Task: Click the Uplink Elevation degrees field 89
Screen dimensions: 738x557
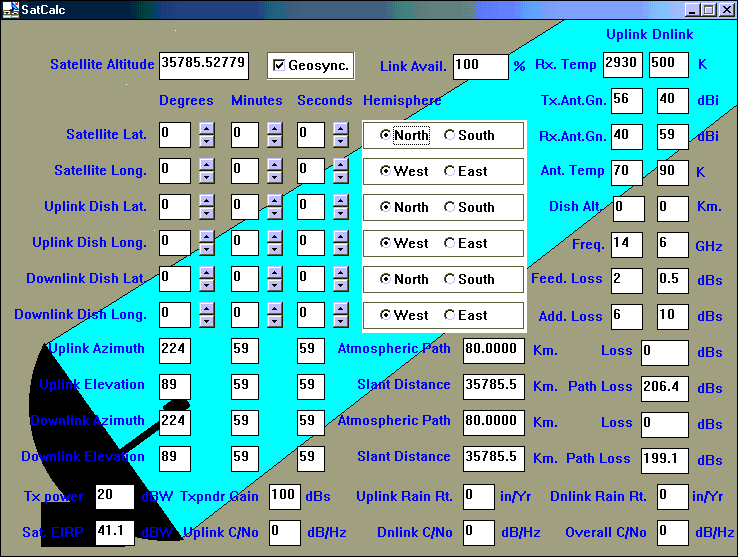Action: [175, 387]
